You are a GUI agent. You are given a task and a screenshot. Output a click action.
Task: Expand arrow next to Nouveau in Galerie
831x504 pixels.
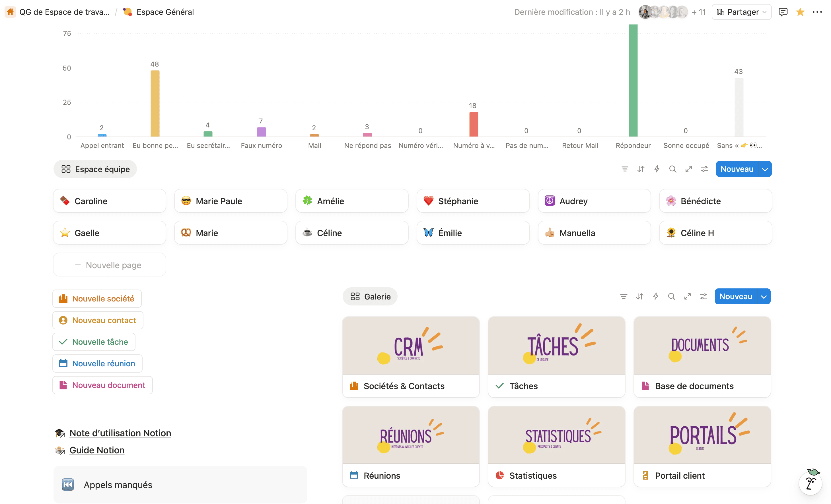pos(764,296)
